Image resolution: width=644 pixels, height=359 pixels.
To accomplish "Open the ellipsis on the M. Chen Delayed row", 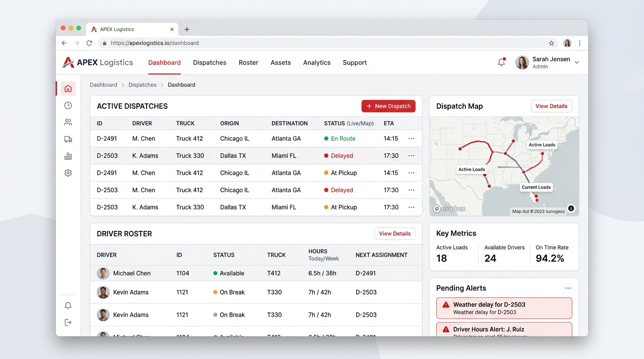I will (x=411, y=190).
